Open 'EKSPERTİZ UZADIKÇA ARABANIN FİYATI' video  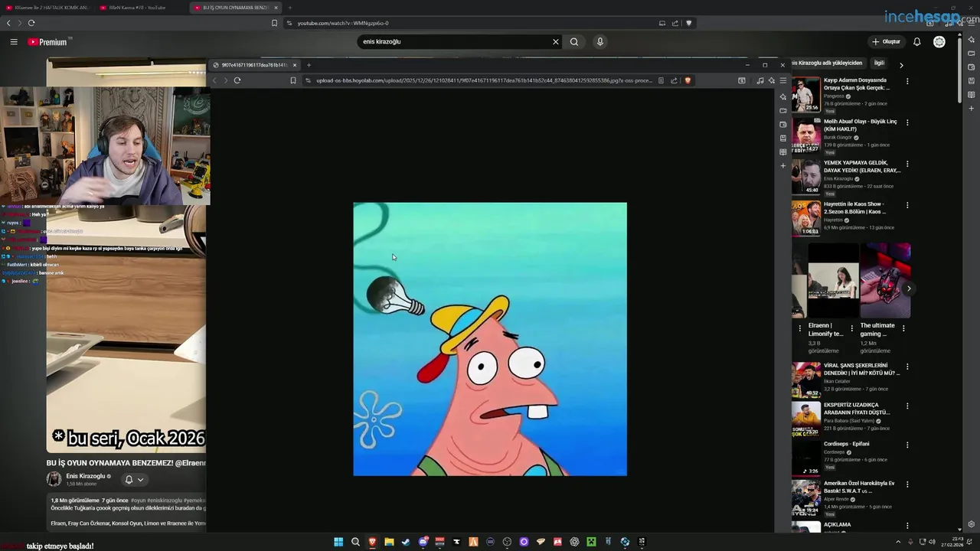point(857,408)
